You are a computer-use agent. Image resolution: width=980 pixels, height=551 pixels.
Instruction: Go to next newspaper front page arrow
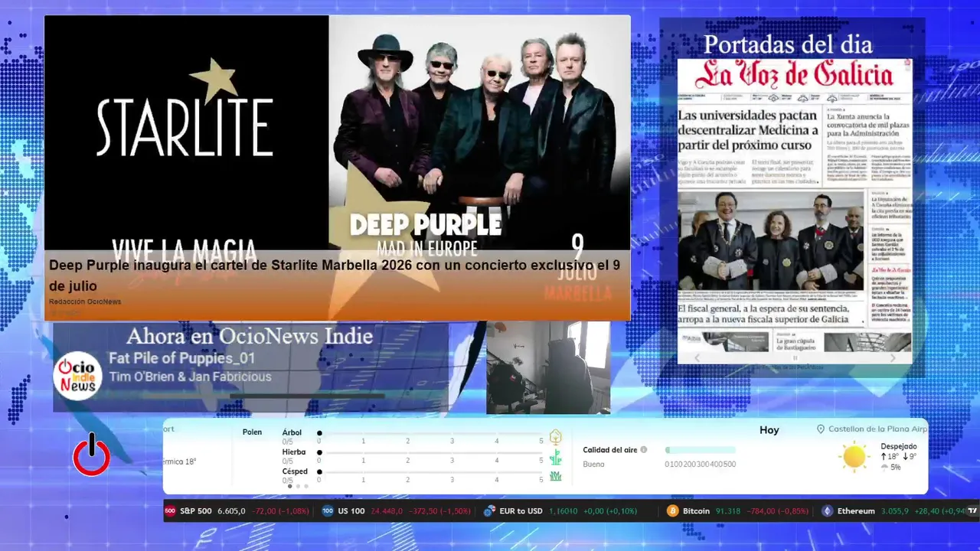coord(893,357)
